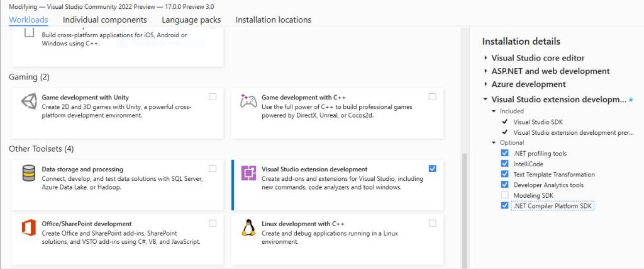
Task: Expand Visual Studio core editor details
Action: click(486, 58)
